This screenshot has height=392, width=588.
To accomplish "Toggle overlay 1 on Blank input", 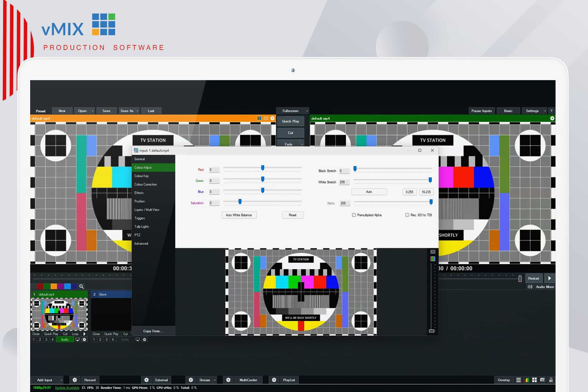I will 94,339.
